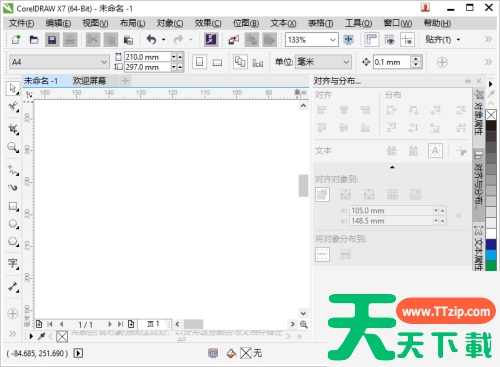Image resolution: width=500 pixels, height=367 pixels.
Task: Collapse the align text section arrow
Action: point(392,167)
